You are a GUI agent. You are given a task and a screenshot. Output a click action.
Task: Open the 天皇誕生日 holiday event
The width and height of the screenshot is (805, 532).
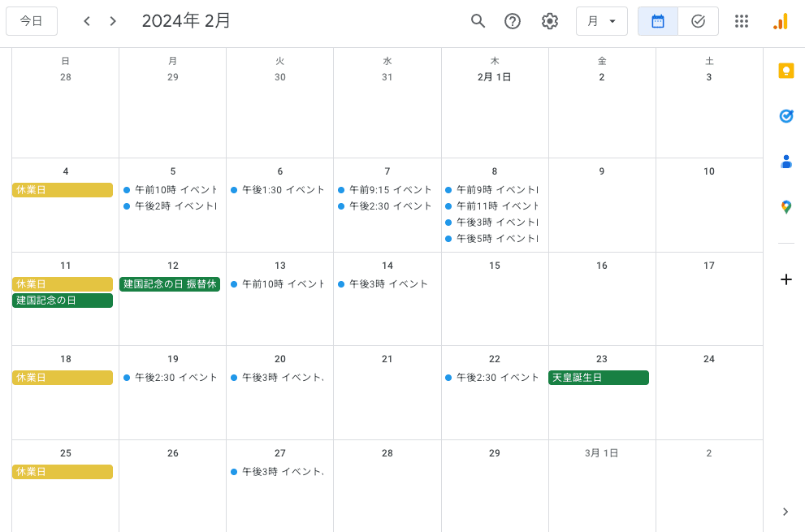pyautogui.click(x=599, y=377)
